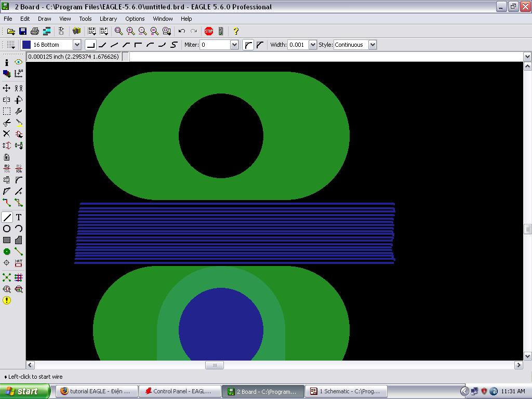Select the Move tool in the left toolbar

[7, 88]
